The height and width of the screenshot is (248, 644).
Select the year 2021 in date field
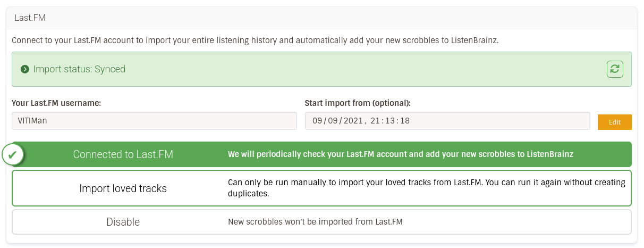(352, 121)
